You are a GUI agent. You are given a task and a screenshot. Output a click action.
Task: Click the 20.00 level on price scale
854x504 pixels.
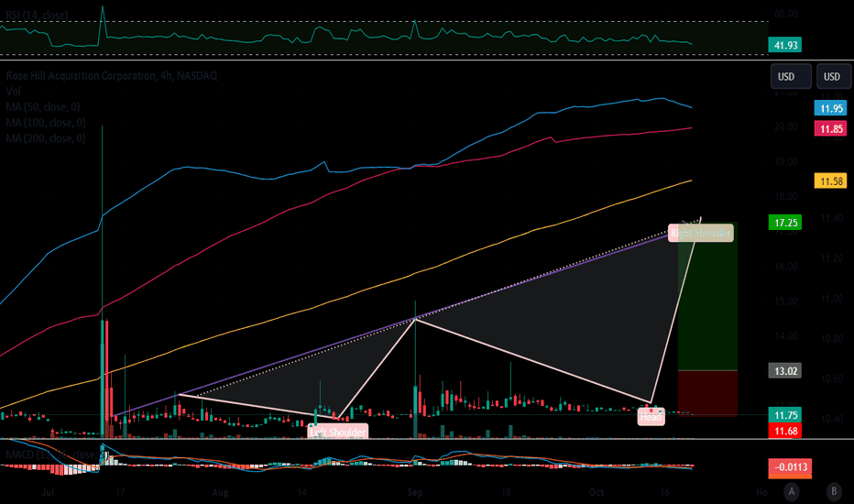click(786, 126)
